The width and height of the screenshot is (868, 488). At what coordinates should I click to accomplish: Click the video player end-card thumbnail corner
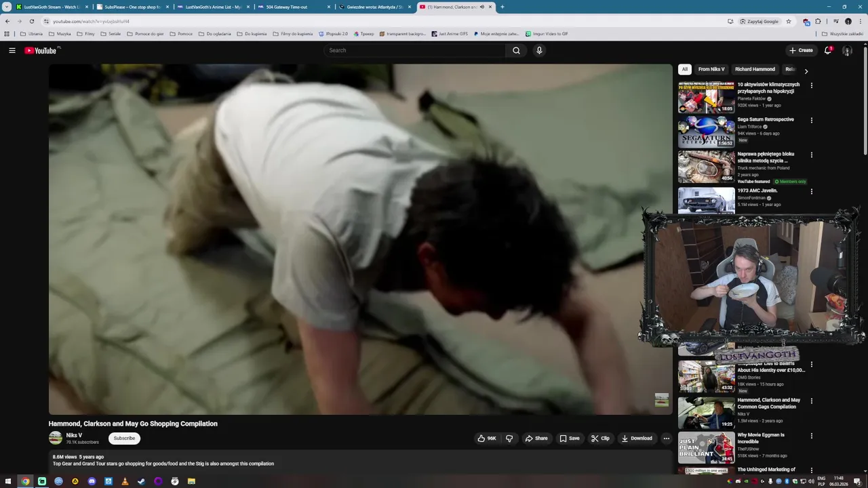661,400
